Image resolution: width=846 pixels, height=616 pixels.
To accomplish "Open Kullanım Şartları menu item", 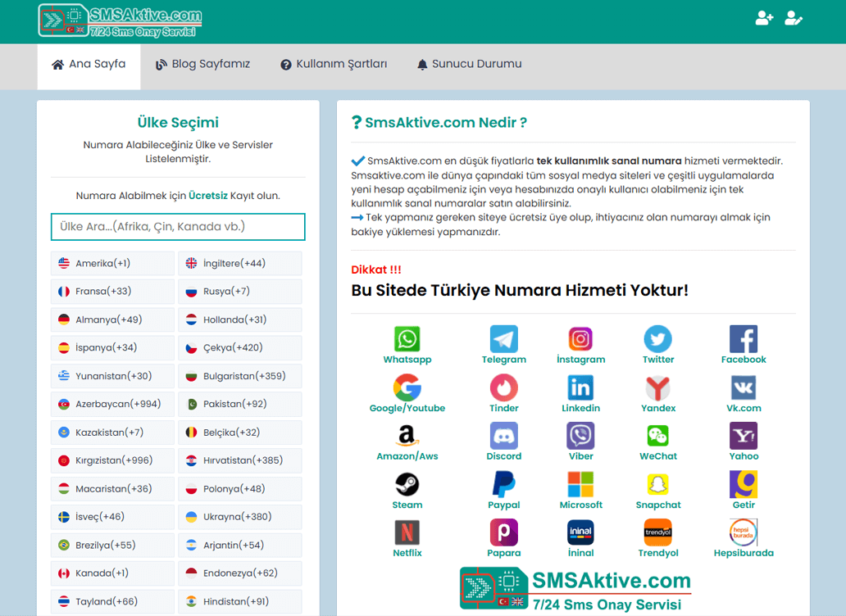I will [x=334, y=64].
